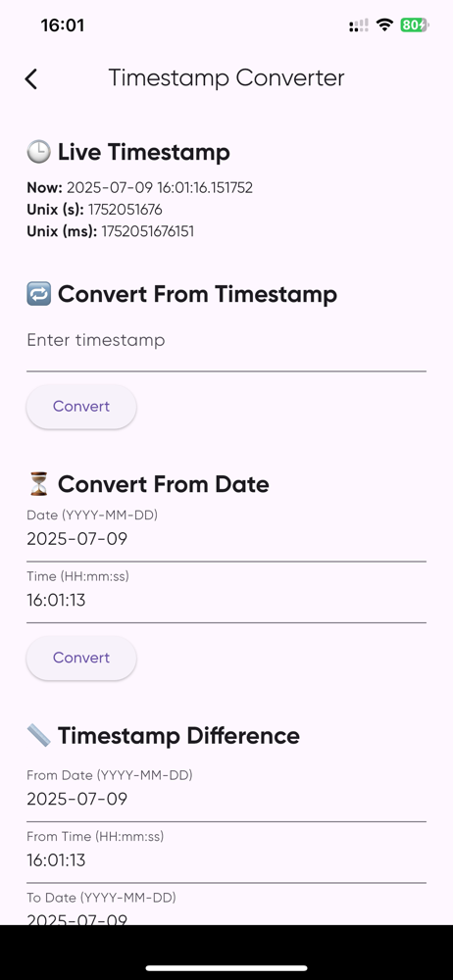Click Convert under the Time field

(81, 658)
